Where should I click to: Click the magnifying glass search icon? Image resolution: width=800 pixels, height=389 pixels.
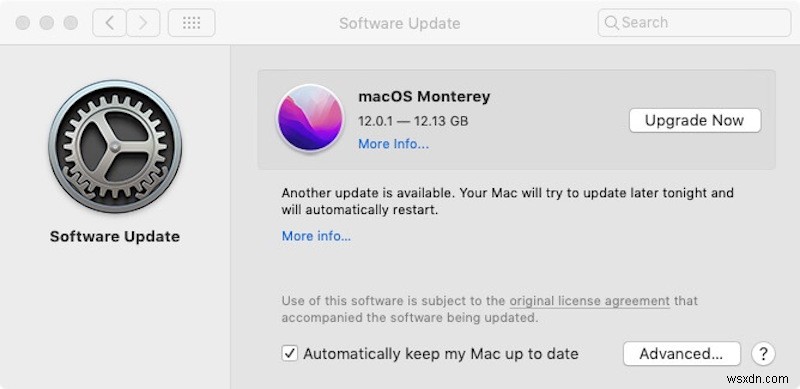point(611,22)
